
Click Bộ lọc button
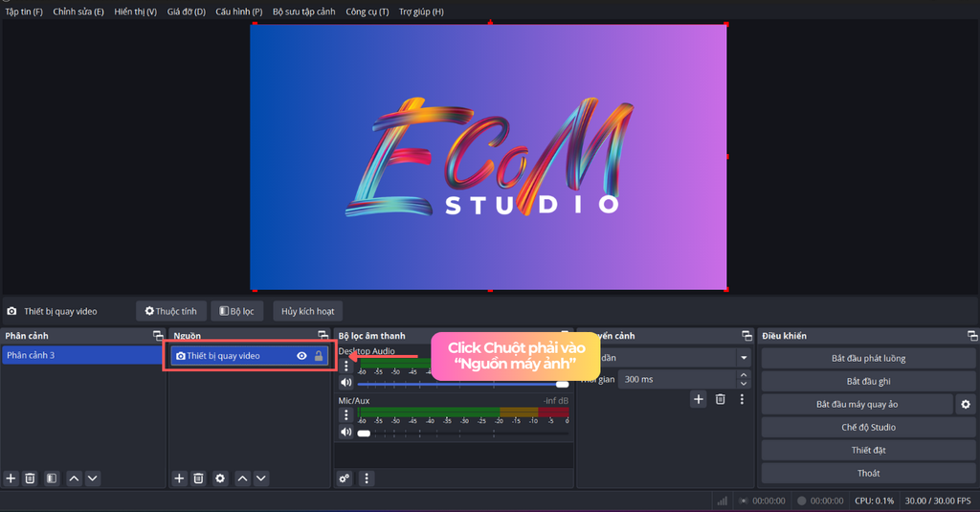[x=237, y=311]
